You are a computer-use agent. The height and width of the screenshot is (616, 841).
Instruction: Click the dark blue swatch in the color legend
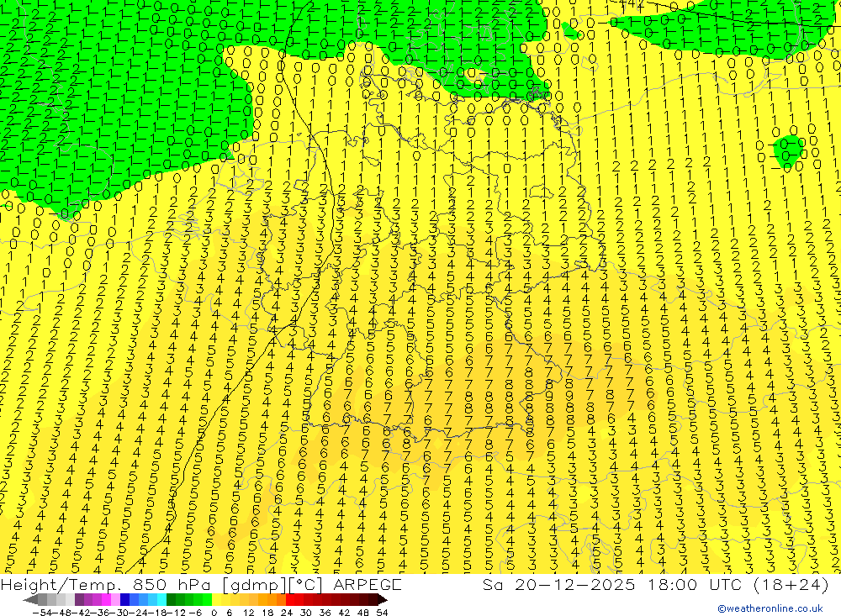click(124, 599)
